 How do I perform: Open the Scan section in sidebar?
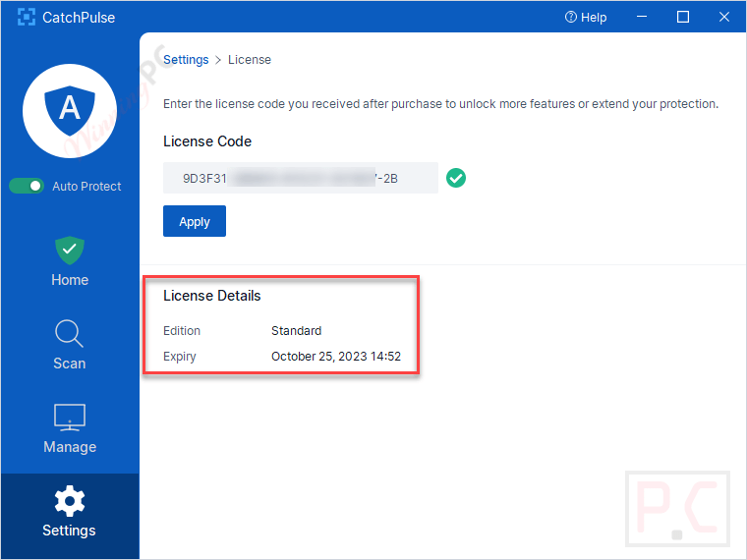(x=70, y=345)
